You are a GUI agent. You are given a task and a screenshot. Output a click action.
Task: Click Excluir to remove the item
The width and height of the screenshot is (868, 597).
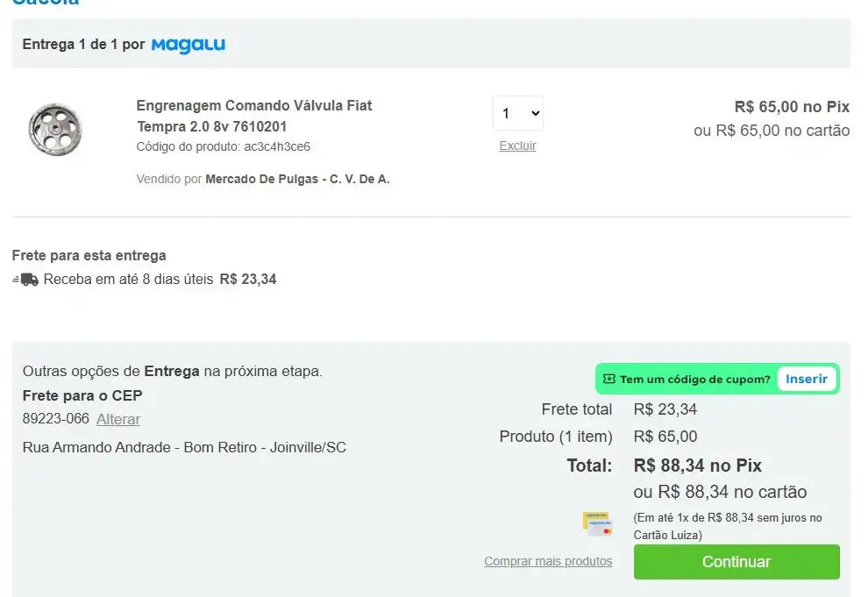517,146
